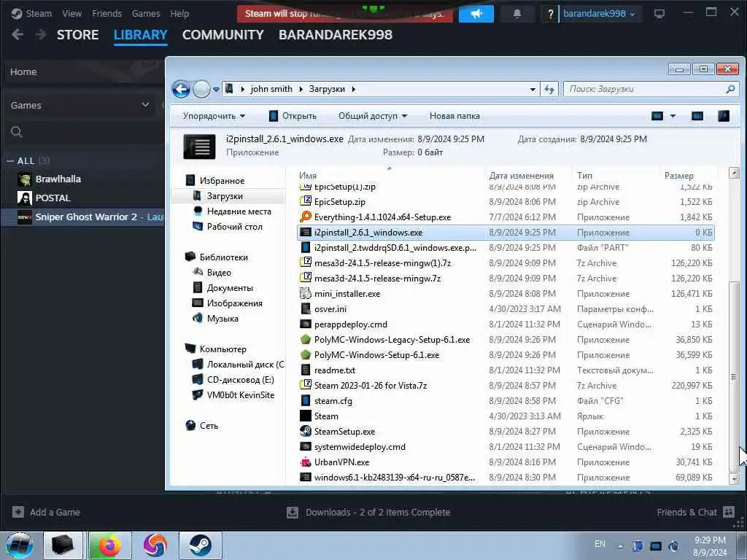
Task: Click the POSTAL game icon
Action: 25,198
